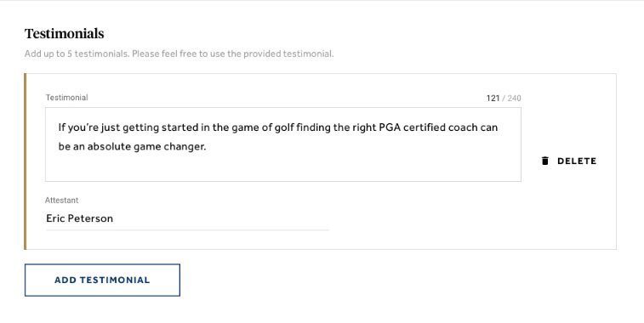
Task: Click the "Attestant" field label
Action: click(x=61, y=201)
